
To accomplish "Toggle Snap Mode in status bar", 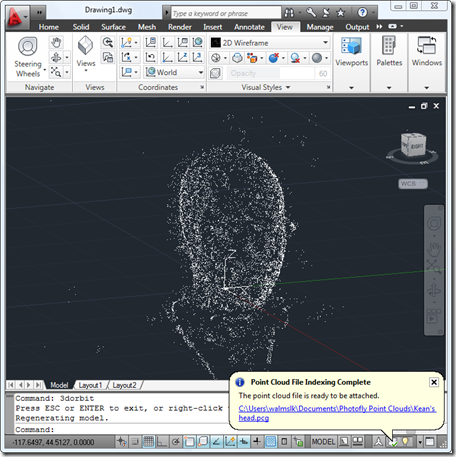I will pos(134,442).
